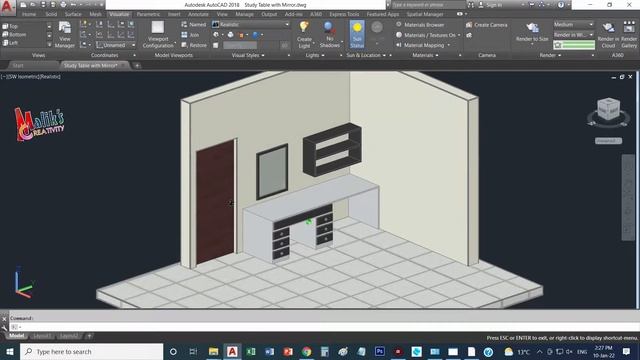Image resolution: width=640 pixels, height=360 pixels.
Task: Switch to the Layout1 tab
Action: pos(42,336)
